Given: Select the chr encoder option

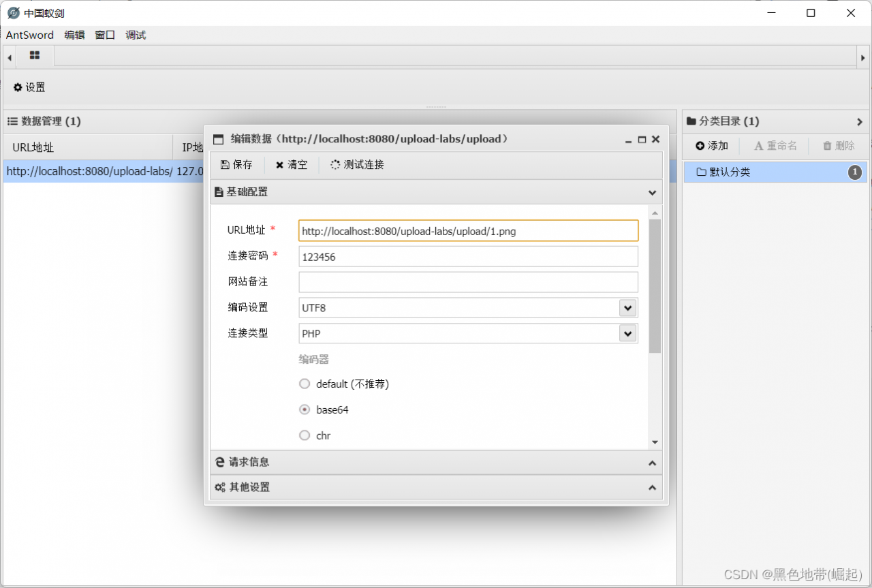Looking at the screenshot, I should coord(305,435).
